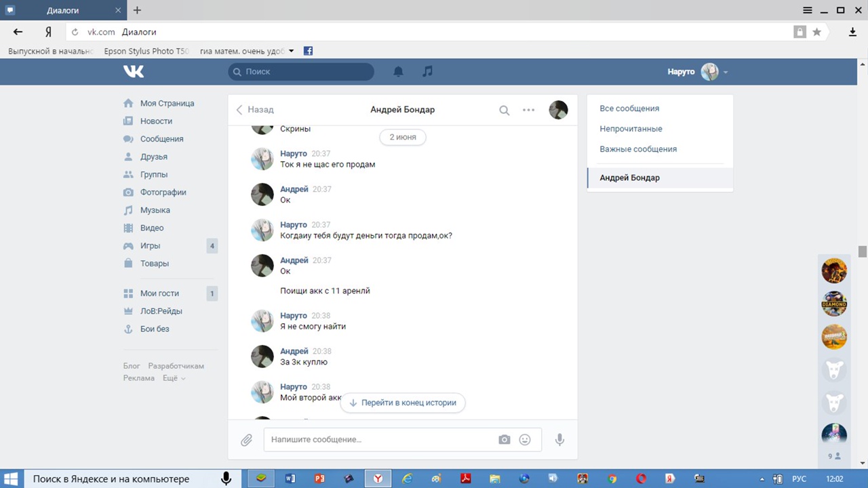The height and width of the screenshot is (488, 868).
Task: Select the Непрочитанные filter
Action: 631,129
